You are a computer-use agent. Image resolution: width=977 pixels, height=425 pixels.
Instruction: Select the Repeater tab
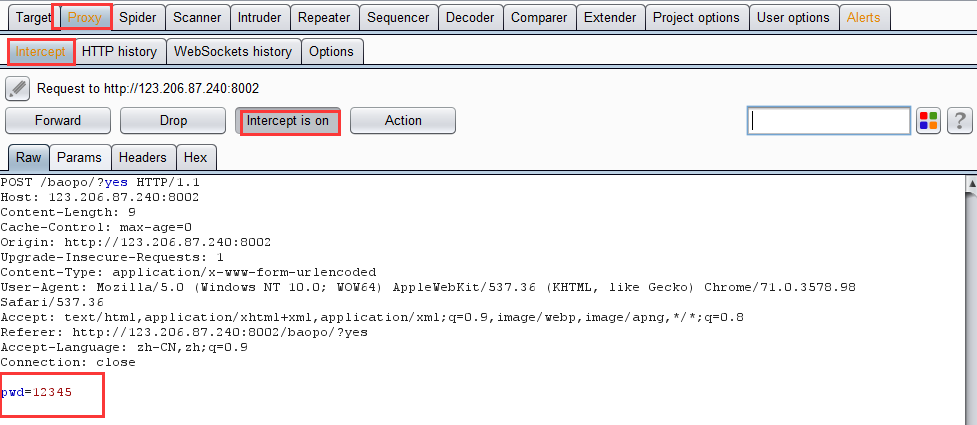click(x=325, y=17)
